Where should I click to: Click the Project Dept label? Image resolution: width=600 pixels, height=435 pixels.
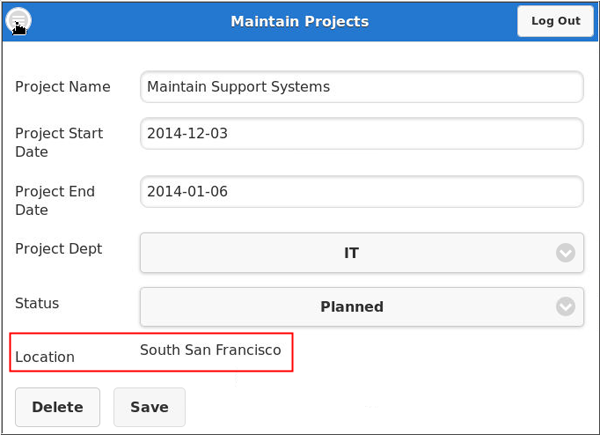(59, 249)
